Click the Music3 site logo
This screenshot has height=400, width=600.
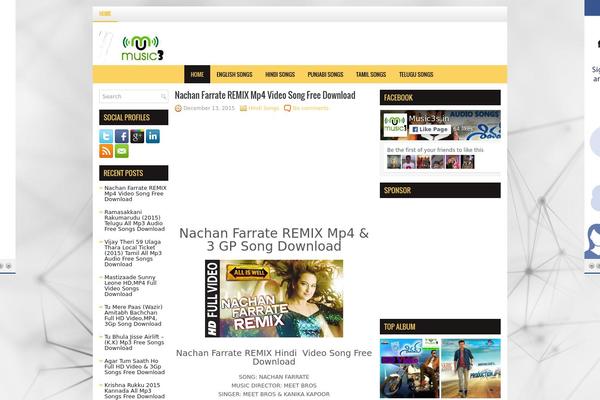coord(142,47)
